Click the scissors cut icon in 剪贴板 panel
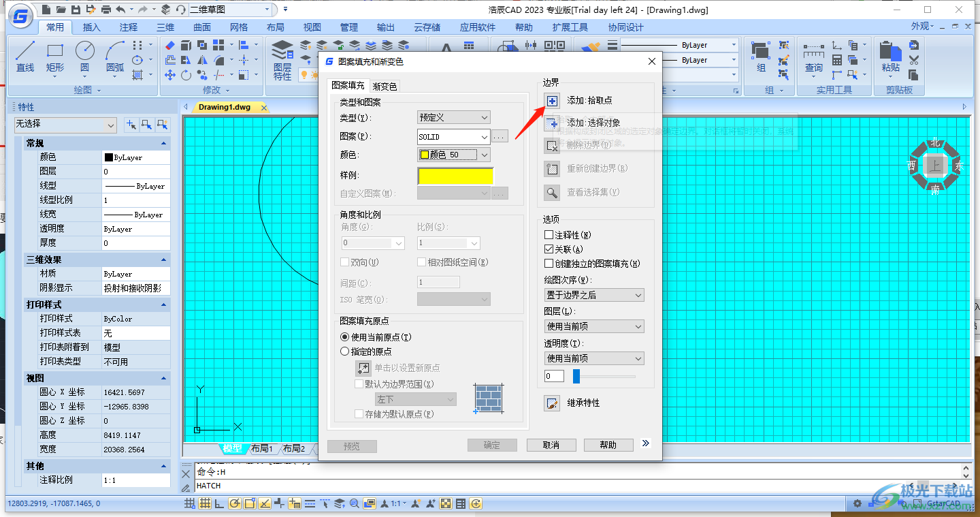Image resolution: width=980 pixels, height=517 pixels. (x=914, y=60)
